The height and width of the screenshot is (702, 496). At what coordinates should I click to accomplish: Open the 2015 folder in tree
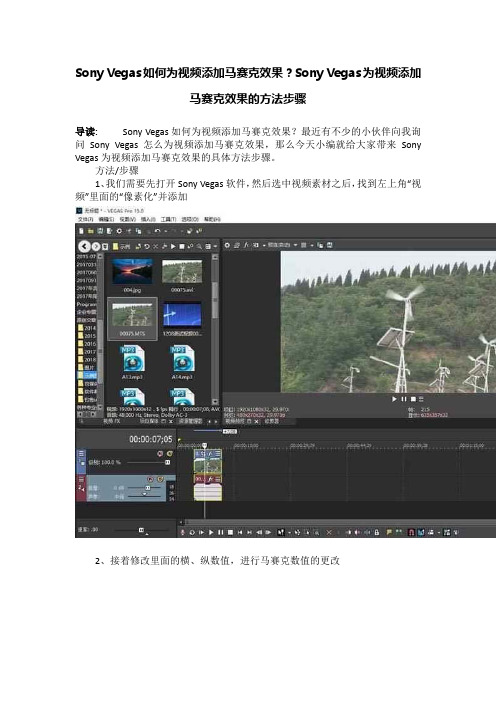(87, 336)
